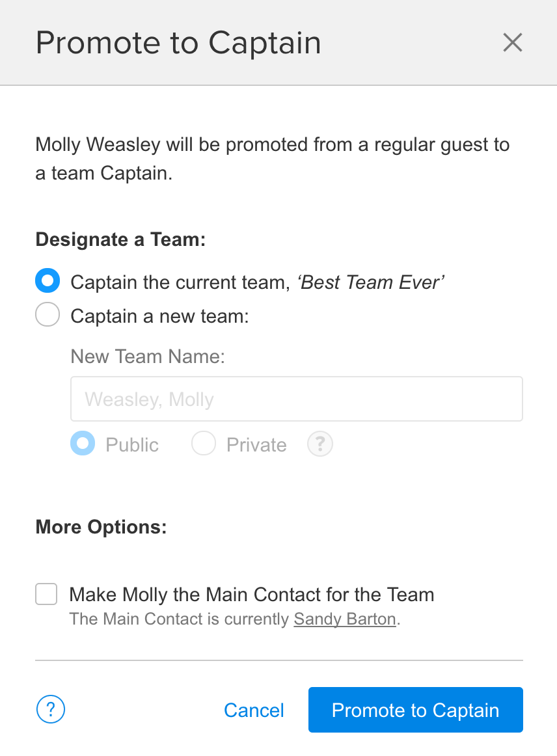Click the 'Designate a Team:' heading
The image size is (557, 756).
(x=120, y=239)
